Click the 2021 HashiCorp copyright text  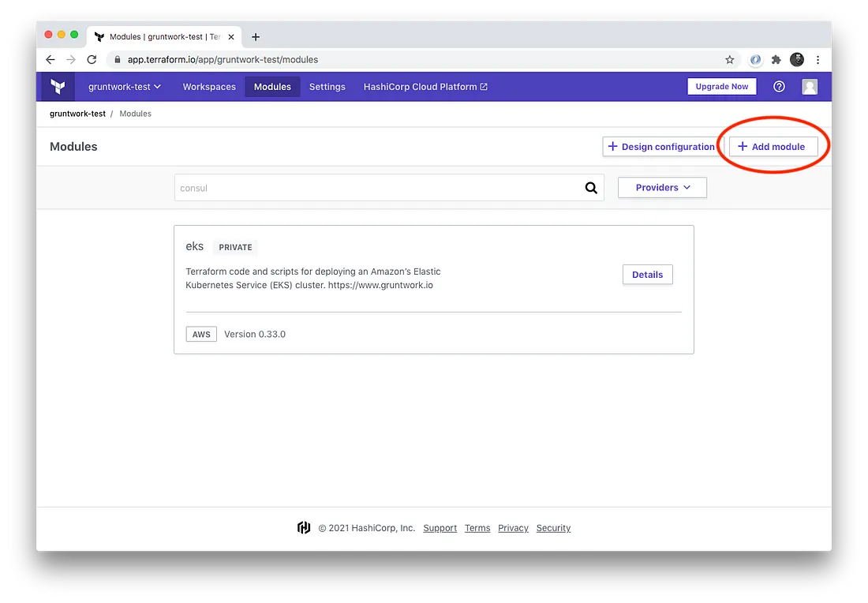pos(366,528)
